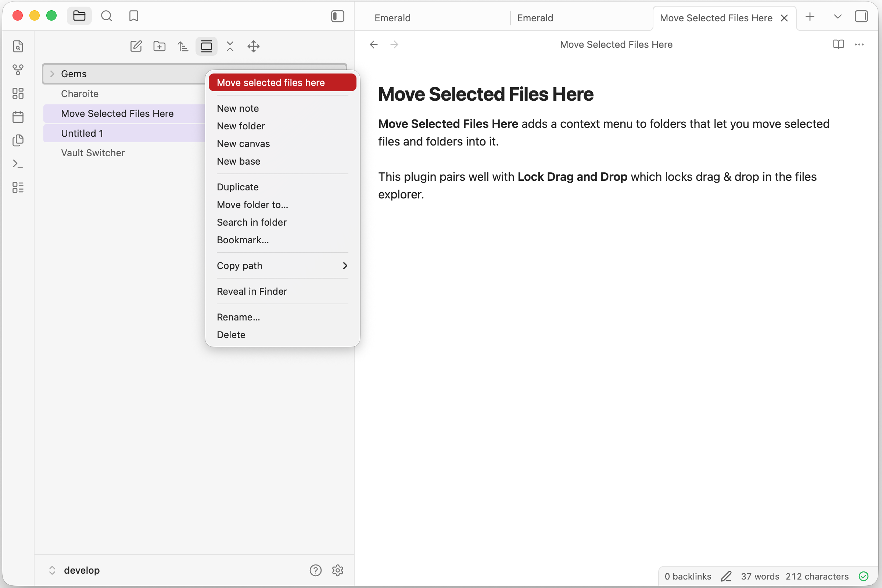This screenshot has width=882, height=588.
Task: Open the develop vault switcher
Action: [74, 570]
